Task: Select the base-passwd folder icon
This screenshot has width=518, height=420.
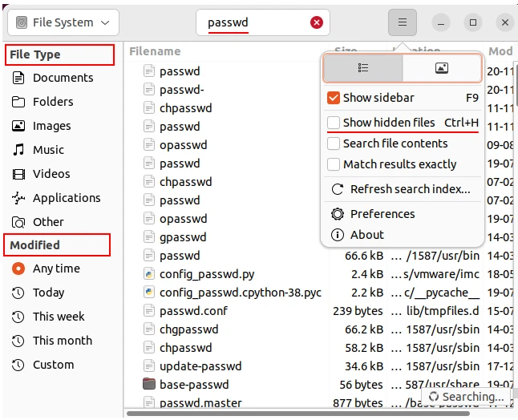Action: click(149, 384)
